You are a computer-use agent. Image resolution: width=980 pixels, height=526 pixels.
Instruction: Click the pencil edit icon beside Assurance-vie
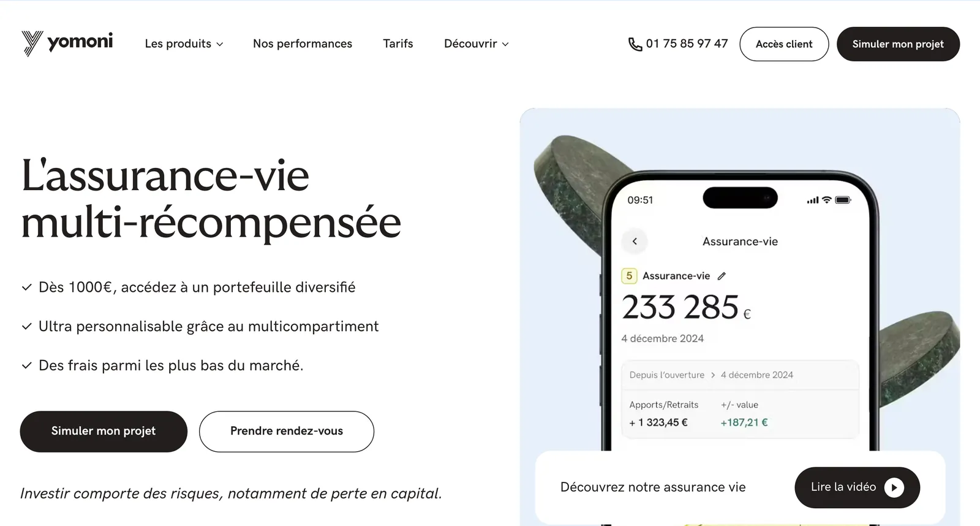722,276
